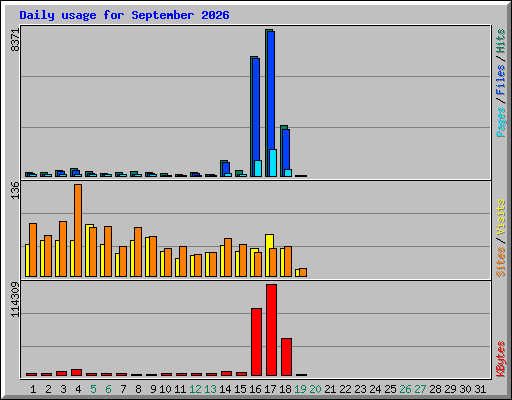Click the green day 26 label
Image resolution: width=512 pixels, height=400 pixels.
pyautogui.click(x=405, y=389)
